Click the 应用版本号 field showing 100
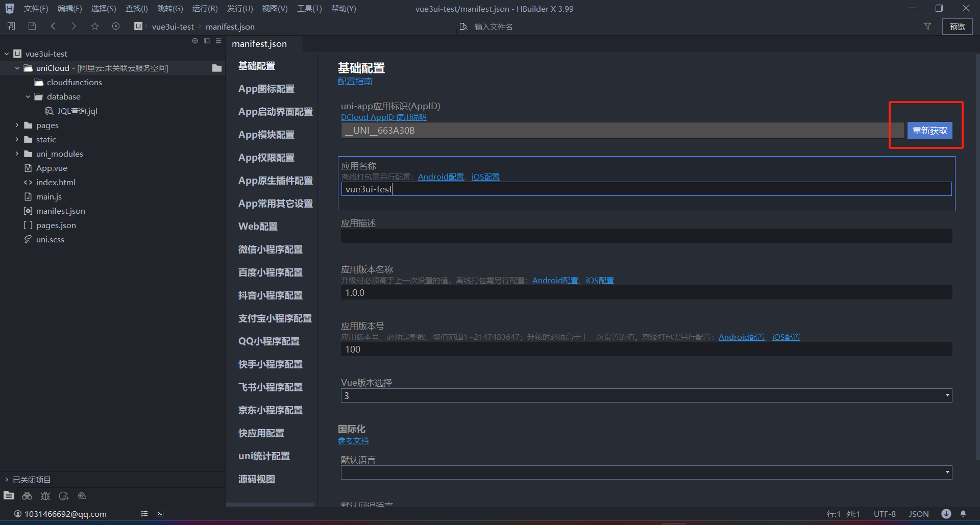The image size is (980, 525). coord(646,349)
